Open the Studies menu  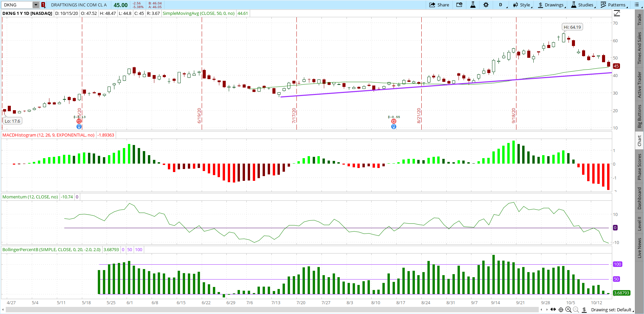coord(582,5)
